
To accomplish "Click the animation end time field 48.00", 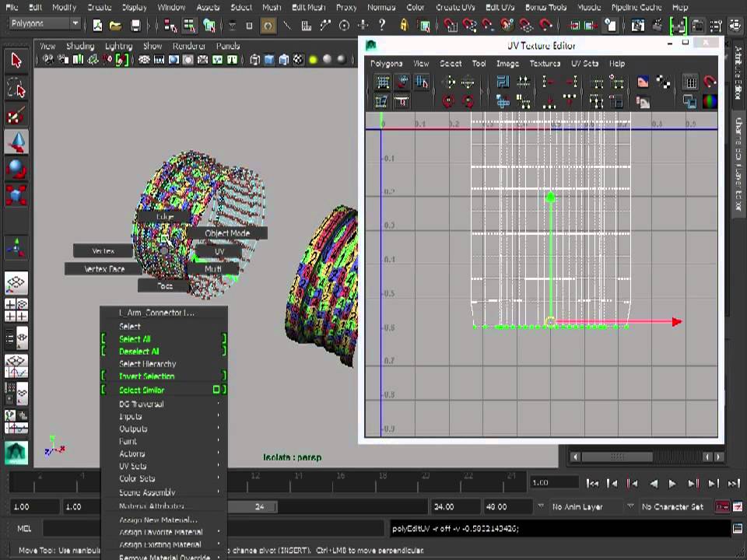I will click(x=507, y=506).
